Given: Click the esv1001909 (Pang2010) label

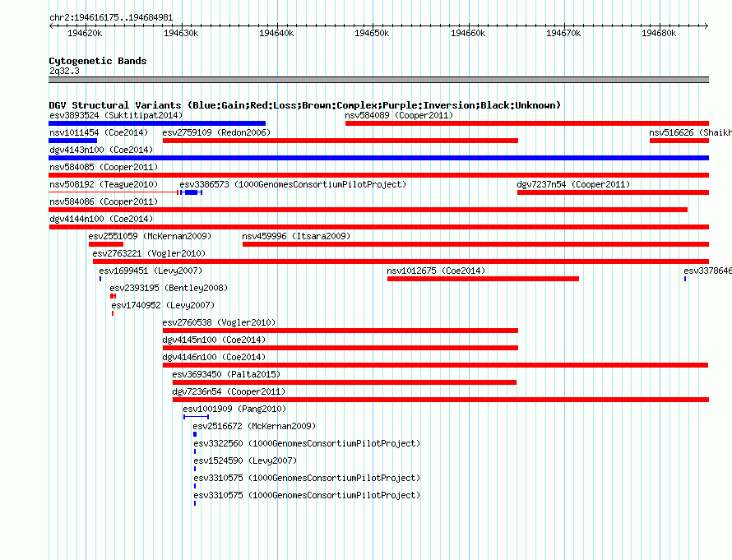Looking at the screenshot, I should pyautogui.click(x=234, y=409).
